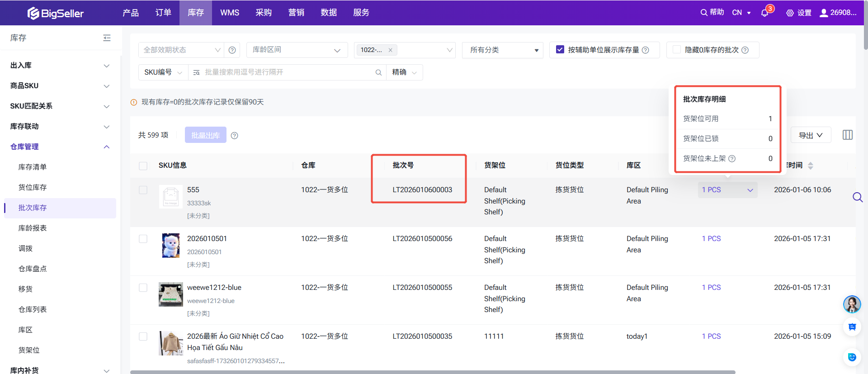Open the notification bell icon
This screenshot has height=374, width=868.
765,13
